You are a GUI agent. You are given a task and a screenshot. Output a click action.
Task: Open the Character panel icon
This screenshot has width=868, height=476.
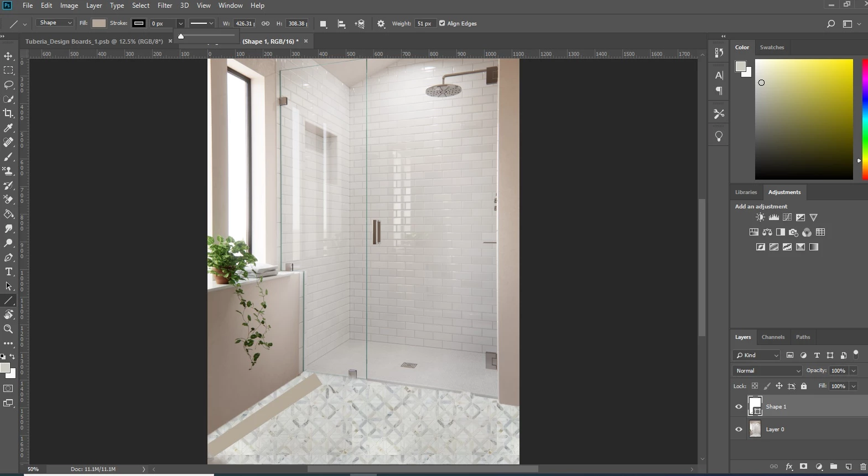719,75
